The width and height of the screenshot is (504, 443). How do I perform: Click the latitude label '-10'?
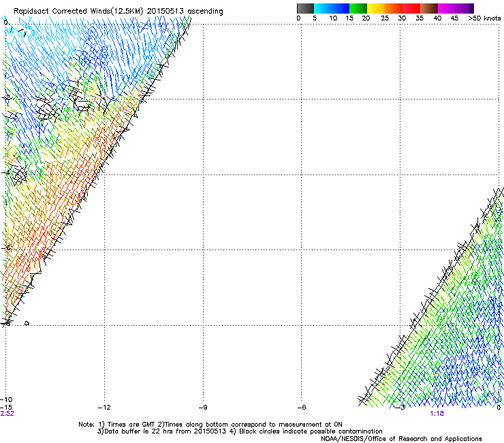[6, 400]
